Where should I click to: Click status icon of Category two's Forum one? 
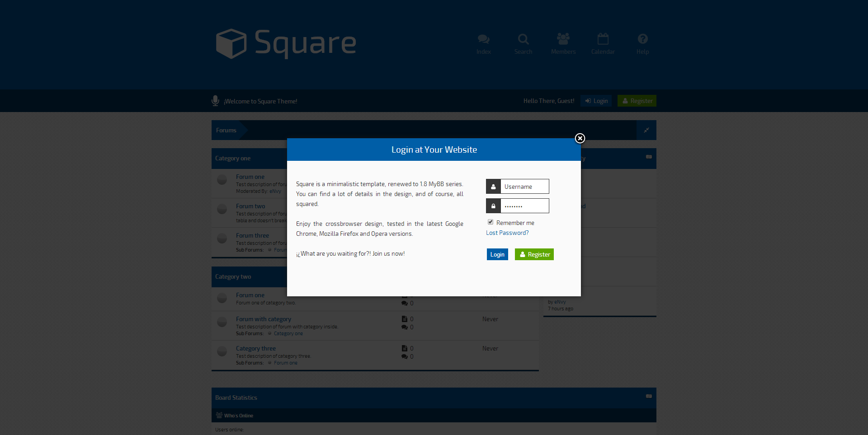(222, 298)
